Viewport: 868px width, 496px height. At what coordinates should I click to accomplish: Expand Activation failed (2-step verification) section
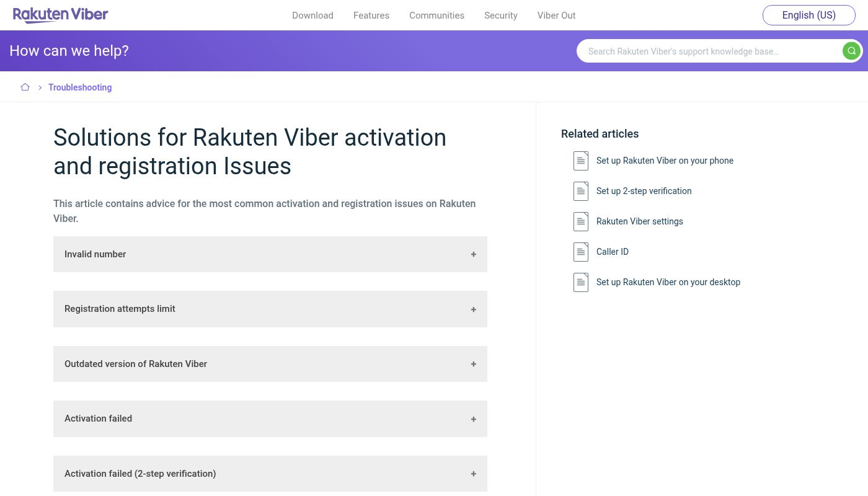pyautogui.click(x=270, y=474)
